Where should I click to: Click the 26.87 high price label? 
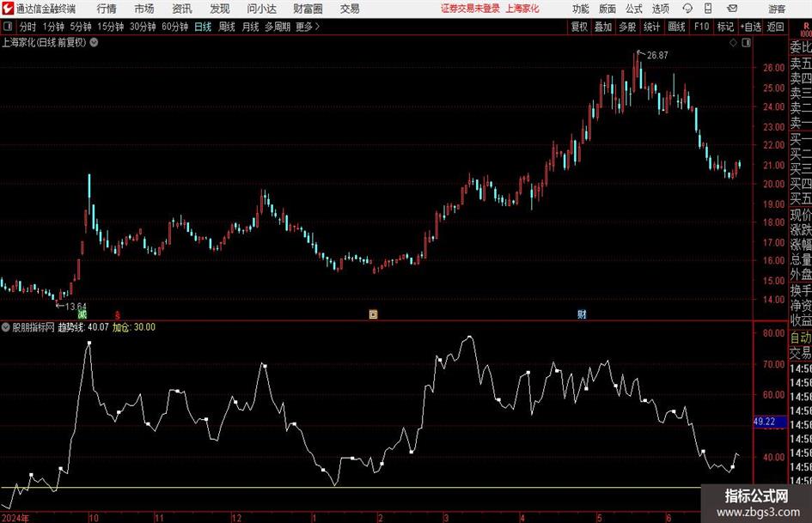point(657,55)
